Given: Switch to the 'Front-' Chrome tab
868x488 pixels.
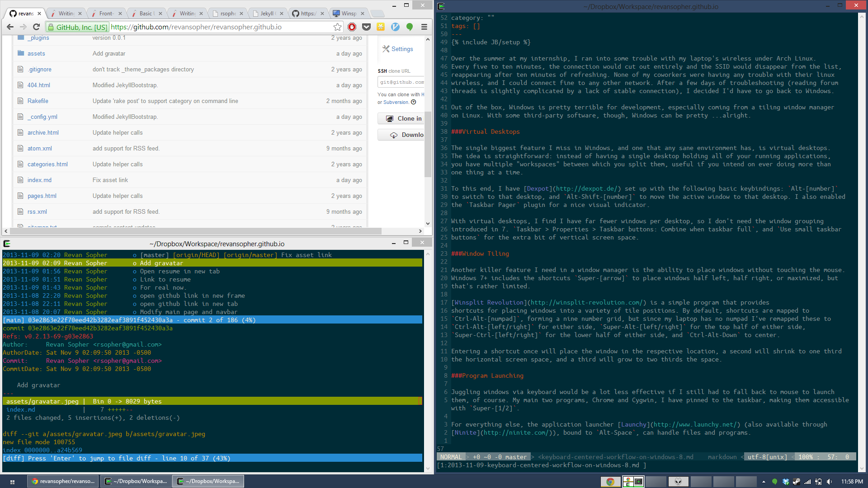Looking at the screenshot, I should click(x=106, y=14).
